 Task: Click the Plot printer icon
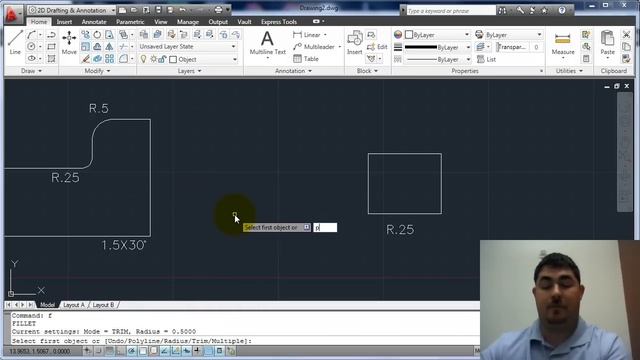click(x=218, y=10)
